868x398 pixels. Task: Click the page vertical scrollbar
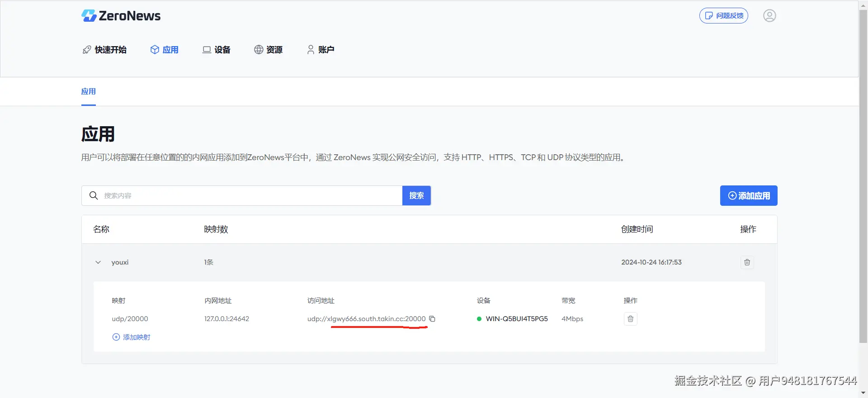pos(863,176)
